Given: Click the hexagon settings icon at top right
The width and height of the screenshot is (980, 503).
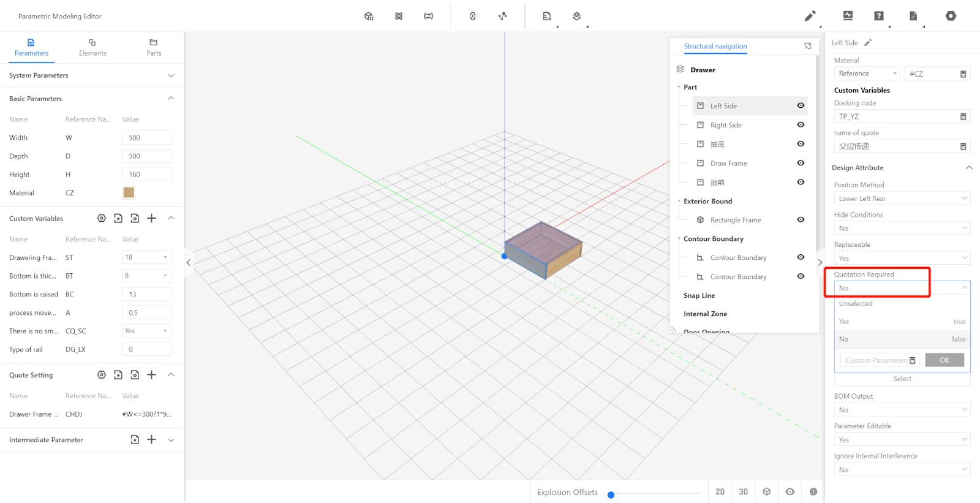Looking at the screenshot, I should point(951,16).
